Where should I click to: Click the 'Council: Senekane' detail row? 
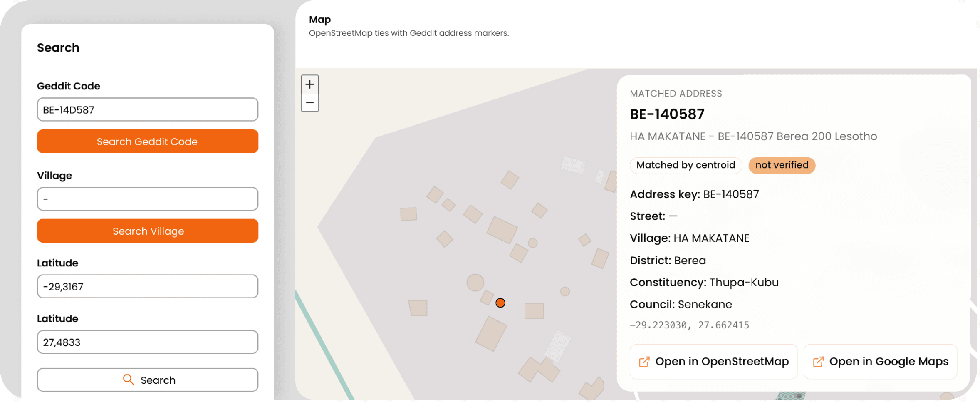point(681,305)
